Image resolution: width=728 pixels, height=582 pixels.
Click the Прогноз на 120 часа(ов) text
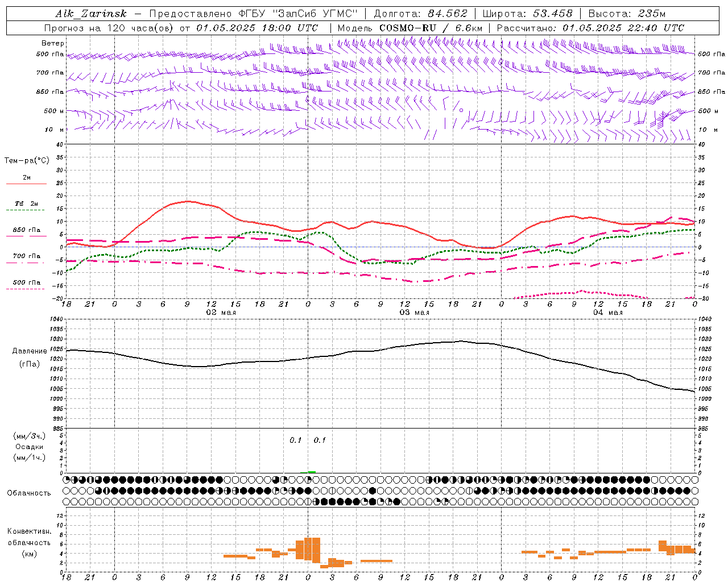tap(110, 28)
